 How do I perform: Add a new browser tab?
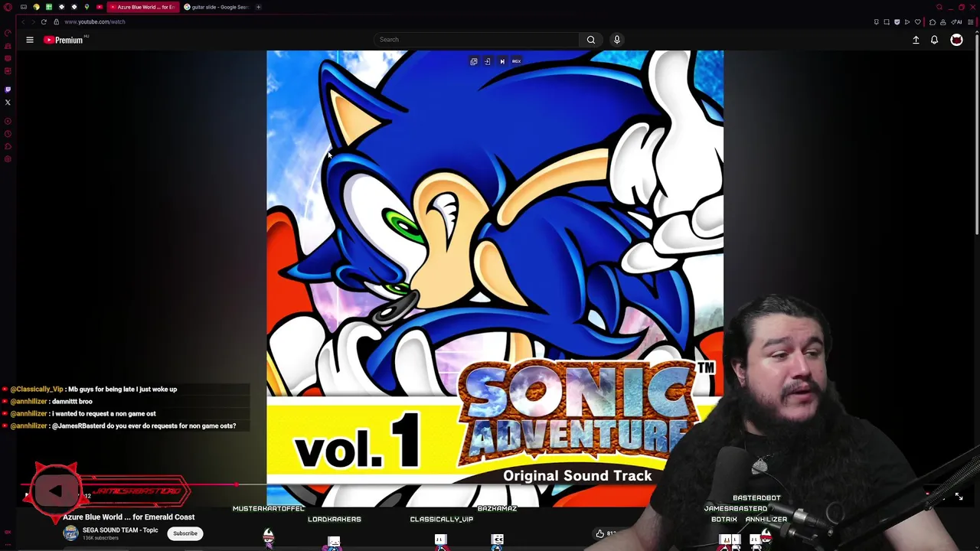point(258,7)
